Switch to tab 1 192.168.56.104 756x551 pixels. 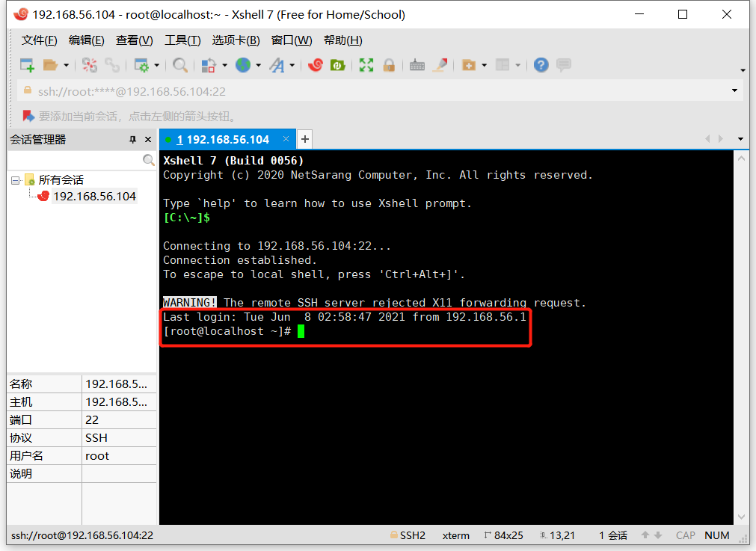pyautogui.click(x=223, y=140)
